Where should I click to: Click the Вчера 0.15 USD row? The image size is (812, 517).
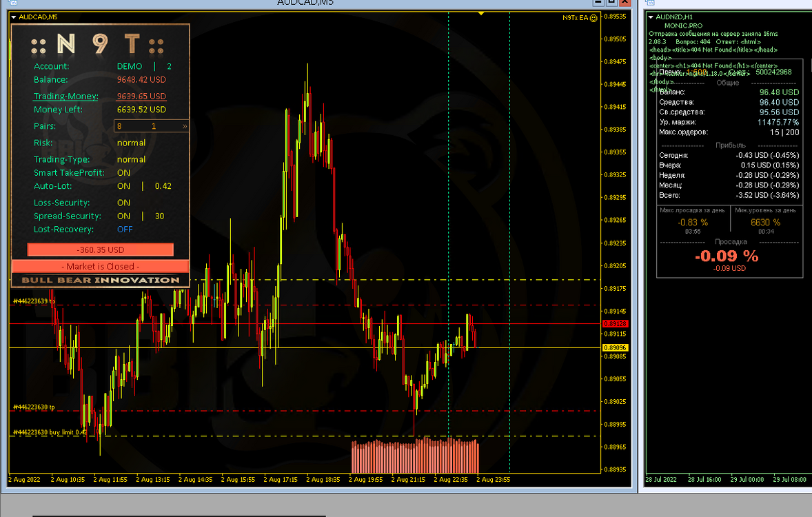click(729, 165)
